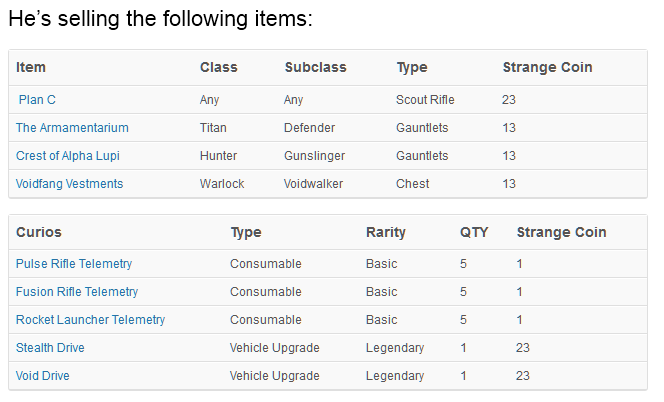Click The Armamentarium link
This screenshot has height=402, width=664.
pos(72,128)
